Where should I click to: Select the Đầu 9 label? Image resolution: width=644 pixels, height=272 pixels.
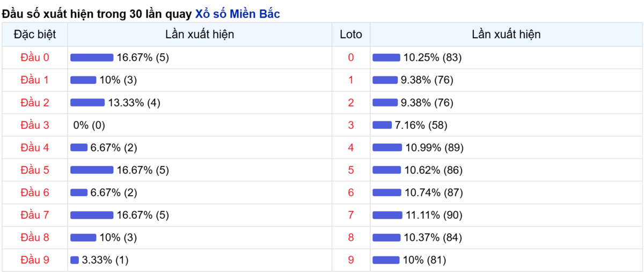tap(35, 260)
